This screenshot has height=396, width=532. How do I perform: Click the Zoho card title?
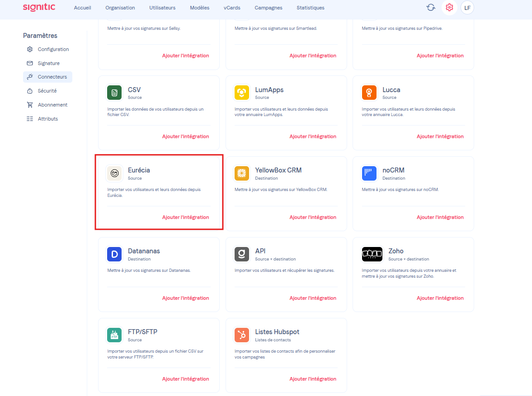pos(396,251)
